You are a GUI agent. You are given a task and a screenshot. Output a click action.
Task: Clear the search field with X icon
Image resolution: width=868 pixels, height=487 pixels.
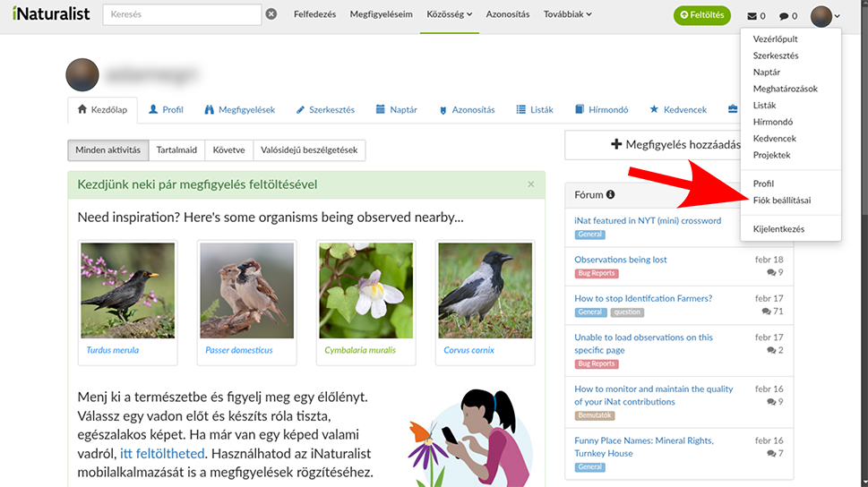(271, 15)
